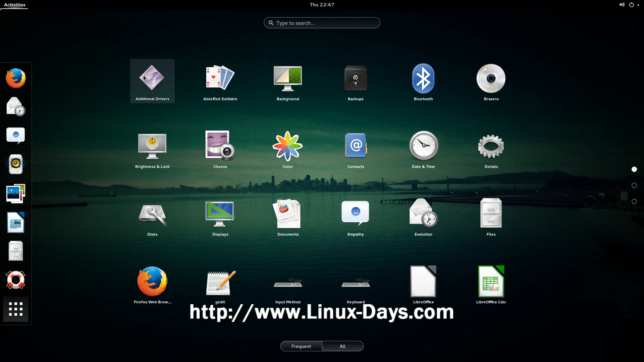The image size is (644, 362).
Task: Open the power system menu
Action: click(634, 5)
